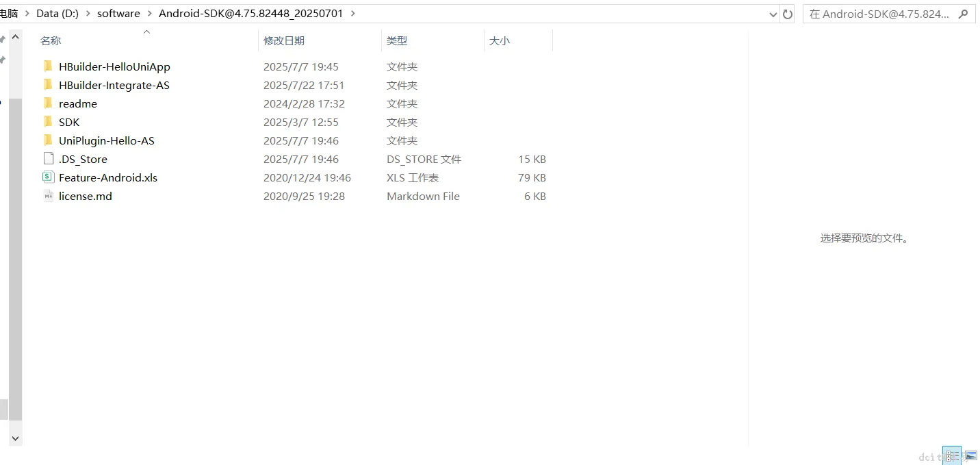This screenshot has width=980, height=465.
Task: Click date 2020/12/24 19:46
Action: [x=307, y=177]
